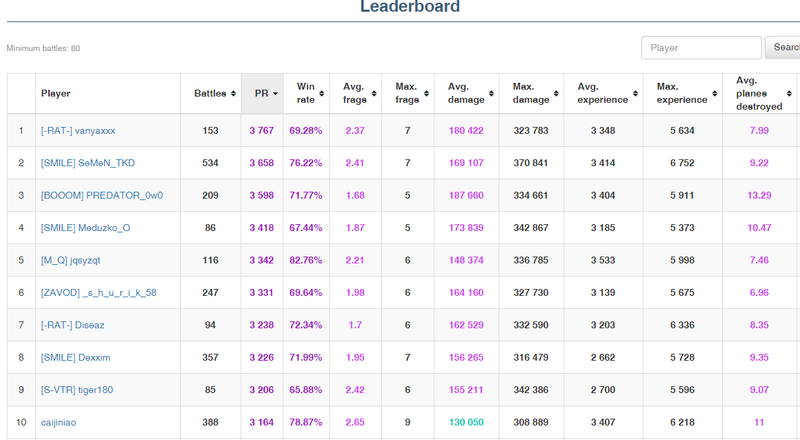The width and height of the screenshot is (800, 440).
Task: Open caijiniao player profile
Action: click(x=58, y=423)
